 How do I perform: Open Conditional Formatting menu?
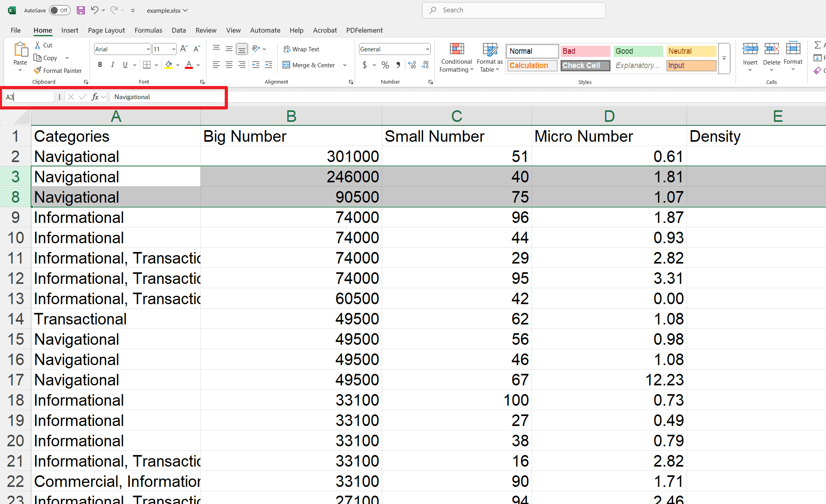(x=457, y=58)
